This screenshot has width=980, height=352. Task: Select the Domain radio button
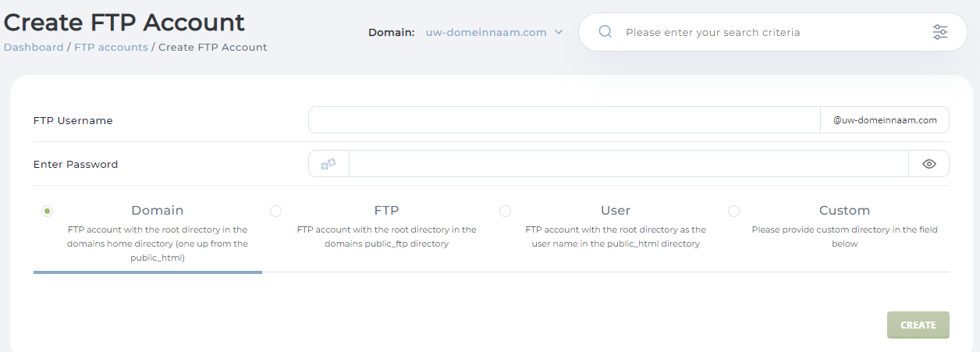(x=48, y=211)
